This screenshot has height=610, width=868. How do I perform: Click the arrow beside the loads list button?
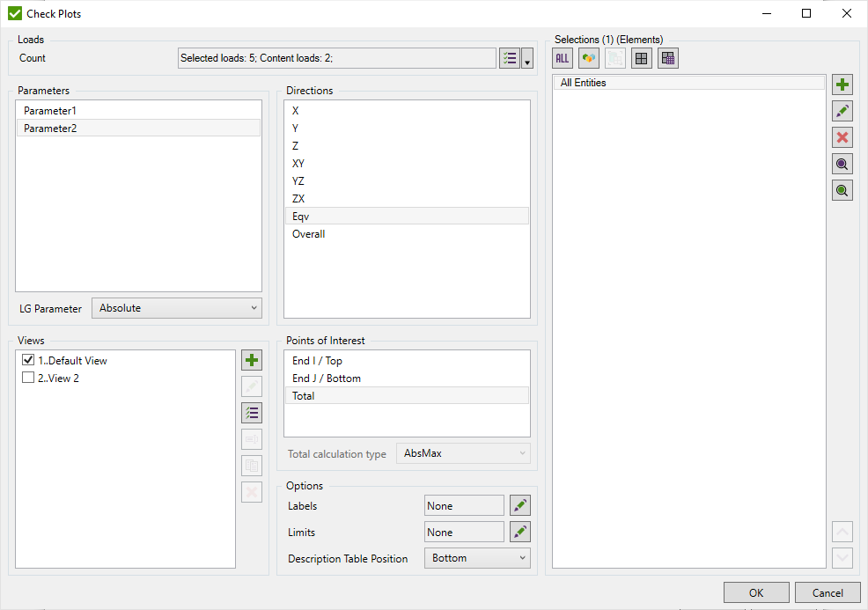pos(527,59)
